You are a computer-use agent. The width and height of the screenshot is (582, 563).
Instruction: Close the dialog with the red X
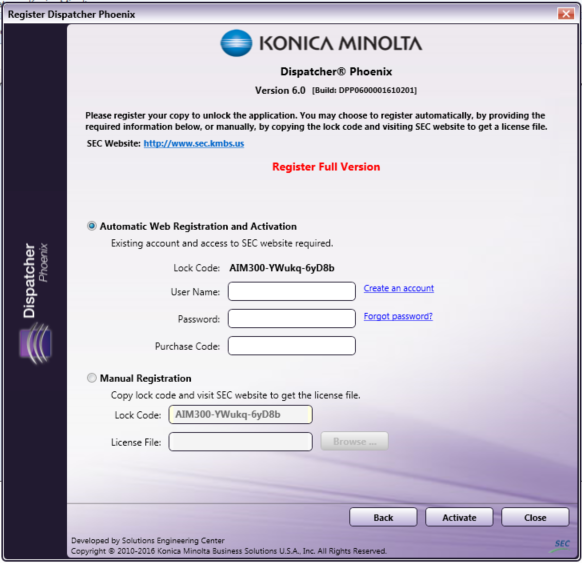(566, 14)
